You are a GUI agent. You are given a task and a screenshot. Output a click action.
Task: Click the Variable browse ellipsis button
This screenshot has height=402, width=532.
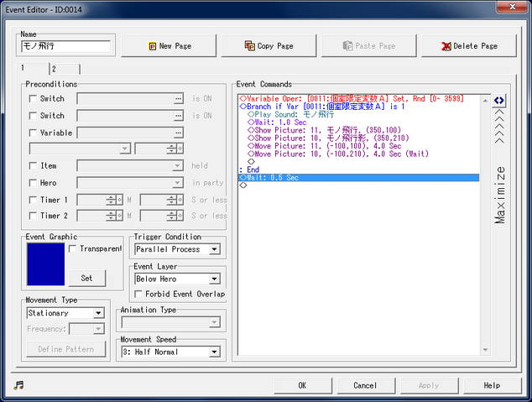[178, 133]
